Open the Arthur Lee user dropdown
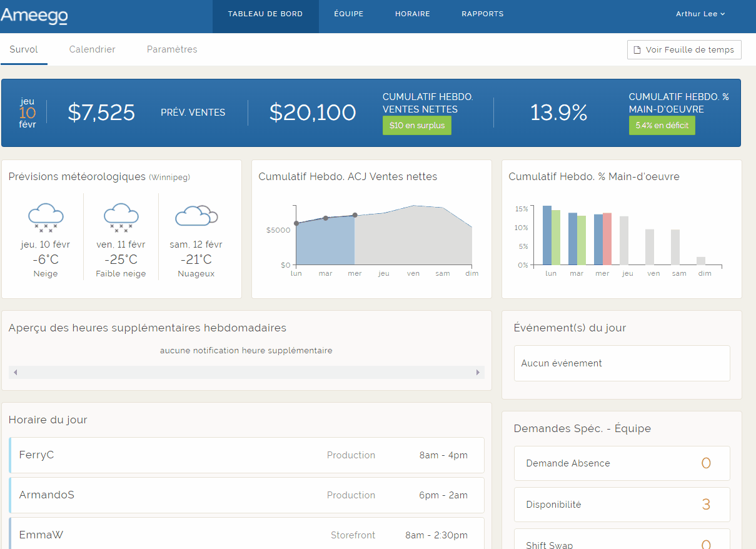The image size is (756, 549). click(700, 14)
